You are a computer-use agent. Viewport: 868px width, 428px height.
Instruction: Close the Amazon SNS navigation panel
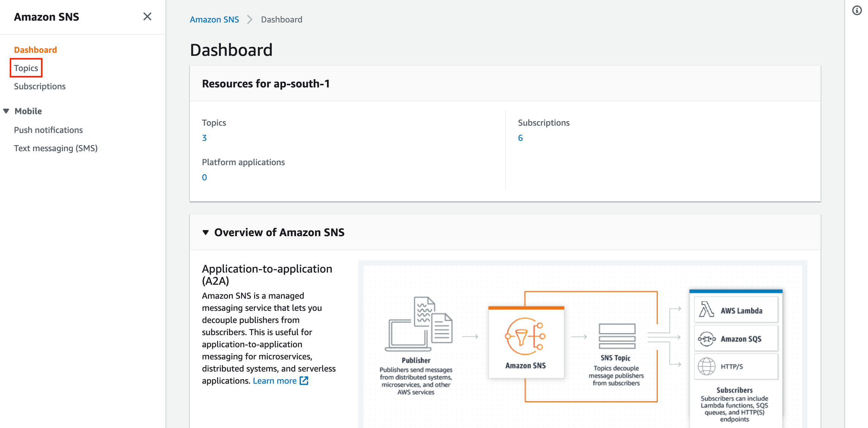point(147,17)
